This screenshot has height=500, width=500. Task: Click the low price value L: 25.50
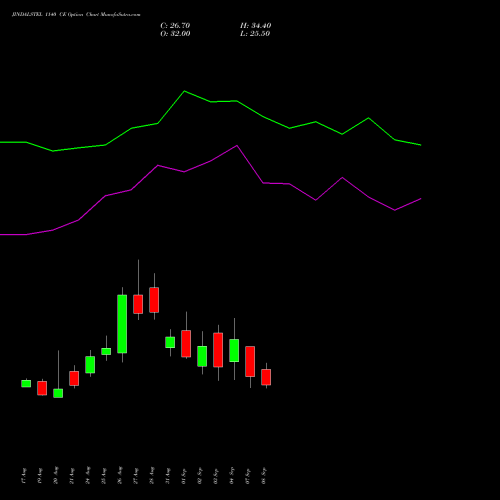point(255,34)
